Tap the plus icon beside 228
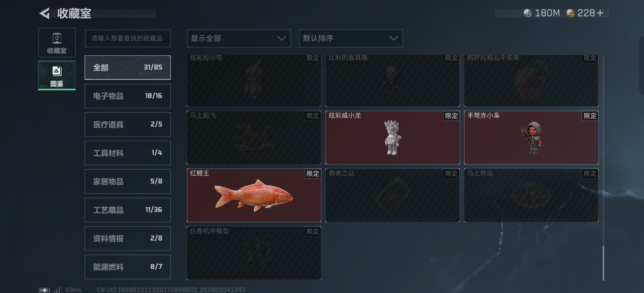The image size is (644, 293). pyautogui.click(x=600, y=13)
